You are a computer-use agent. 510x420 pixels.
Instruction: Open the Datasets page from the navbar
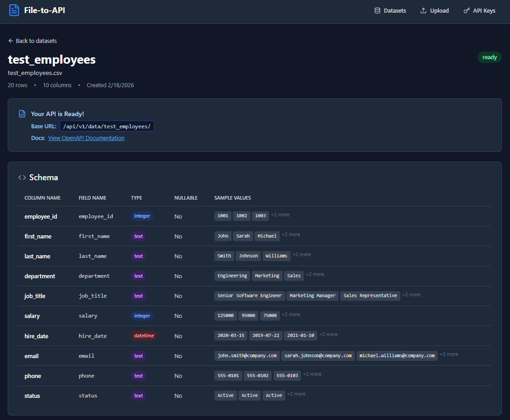point(394,10)
